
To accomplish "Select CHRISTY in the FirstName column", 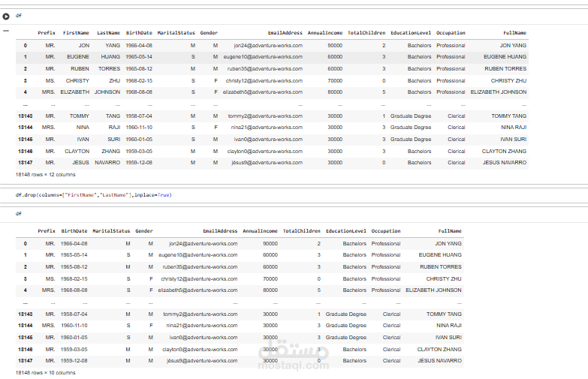I will click(77, 81).
